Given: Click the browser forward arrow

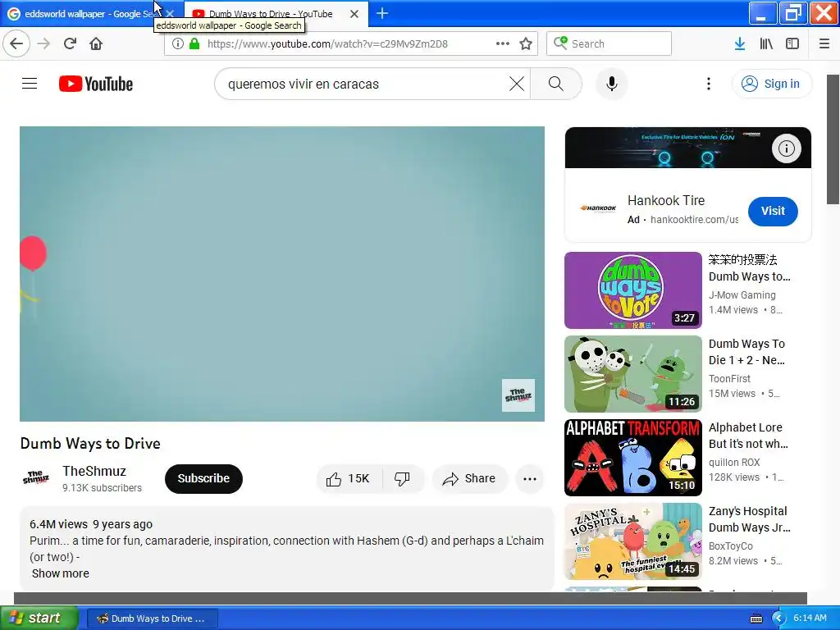Looking at the screenshot, I should click(x=43, y=43).
